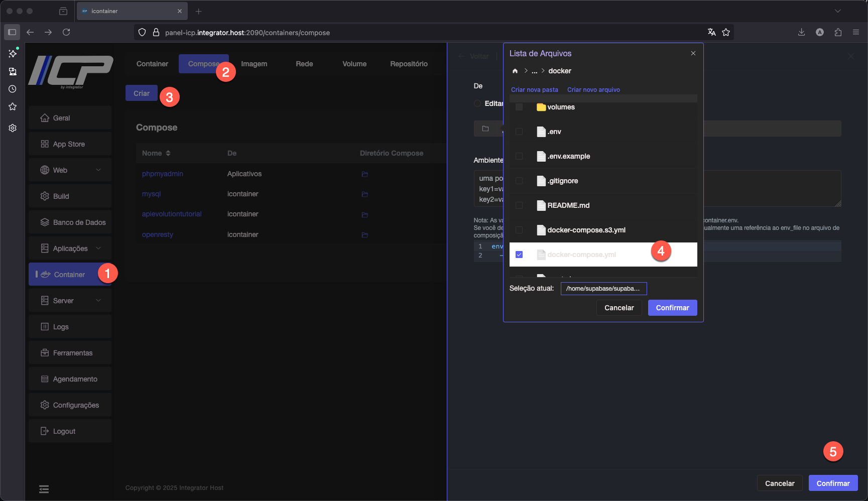
Task: Click the collapse sidebar menu icon at bottom
Action: point(44,489)
